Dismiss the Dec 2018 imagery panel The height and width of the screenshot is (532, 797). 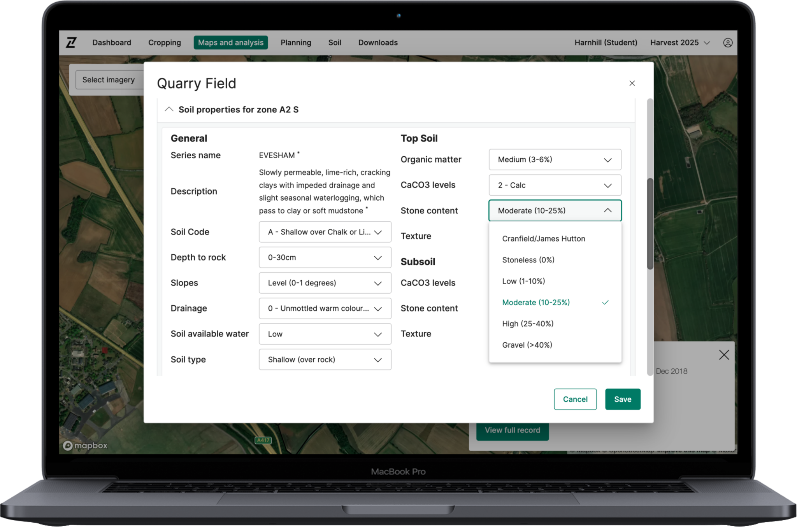click(x=724, y=355)
